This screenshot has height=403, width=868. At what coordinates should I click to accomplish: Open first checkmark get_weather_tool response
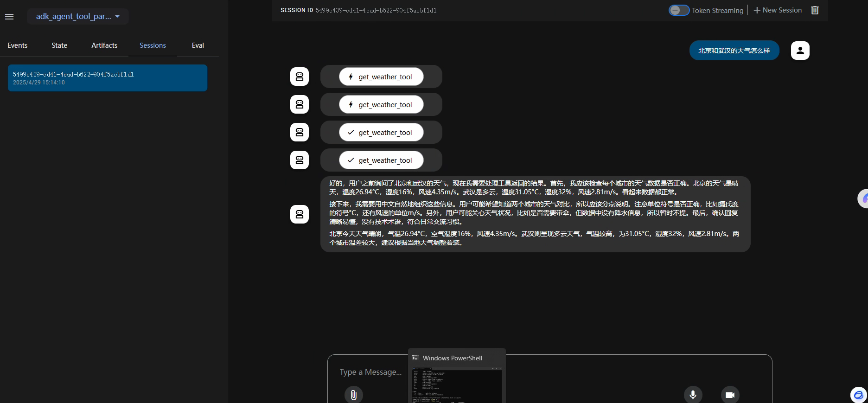pos(381,133)
